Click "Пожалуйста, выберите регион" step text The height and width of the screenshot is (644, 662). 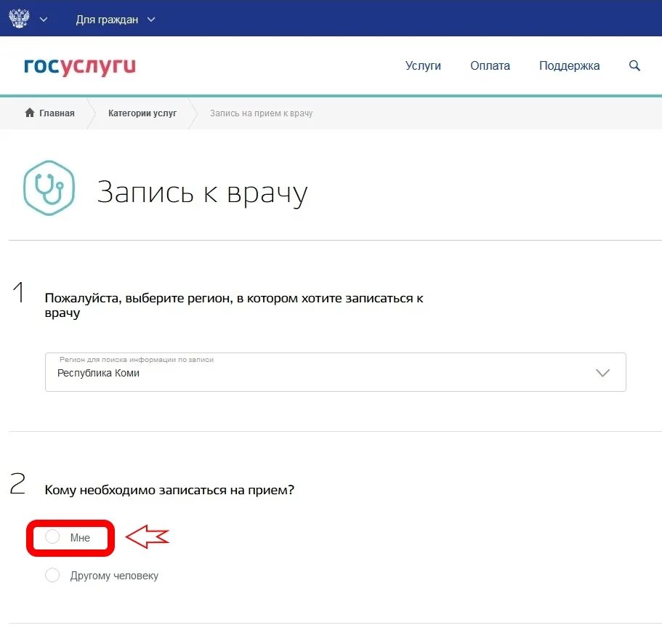(234, 305)
